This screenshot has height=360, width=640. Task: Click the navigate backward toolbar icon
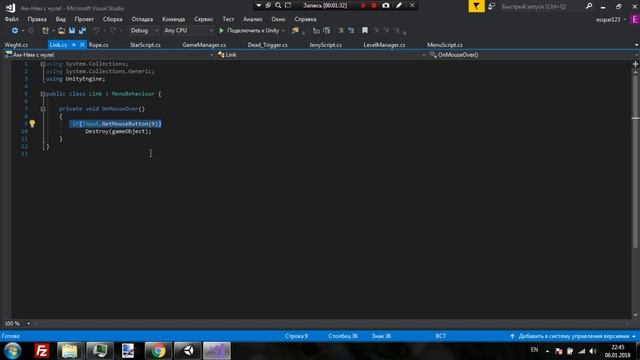point(15,31)
